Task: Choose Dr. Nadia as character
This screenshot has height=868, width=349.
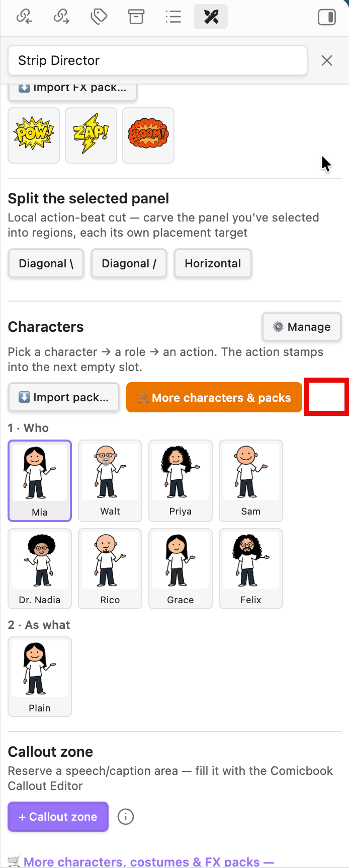Action: click(40, 569)
